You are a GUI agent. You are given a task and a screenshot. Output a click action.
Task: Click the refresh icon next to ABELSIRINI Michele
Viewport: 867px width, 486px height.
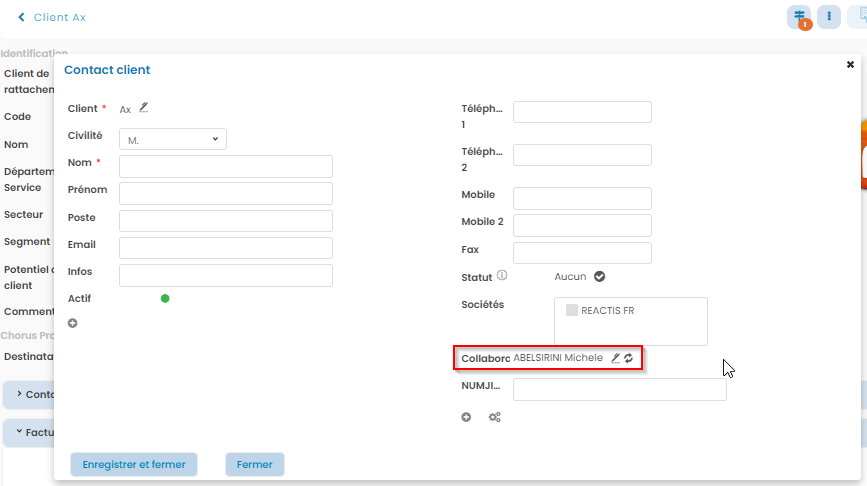tap(629, 358)
